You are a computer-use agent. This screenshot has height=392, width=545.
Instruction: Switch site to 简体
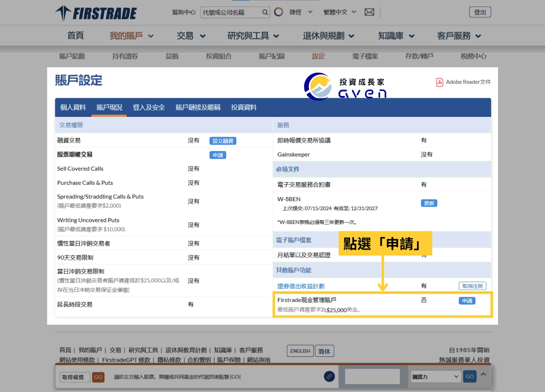click(x=324, y=351)
